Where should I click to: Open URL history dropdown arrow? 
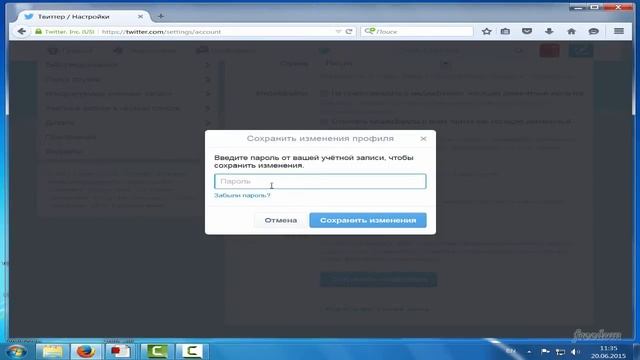tap(338, 31)
